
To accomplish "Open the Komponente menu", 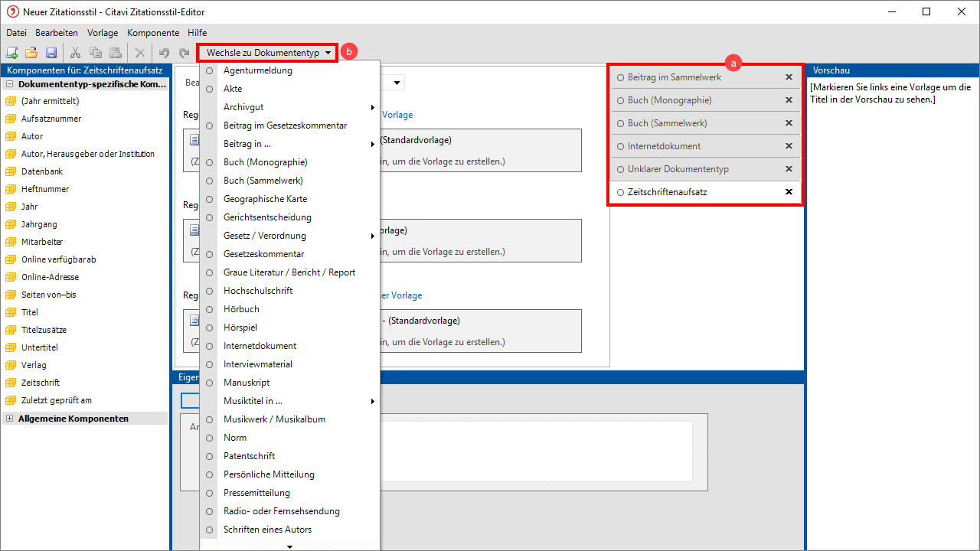I will tap(152, 33).
